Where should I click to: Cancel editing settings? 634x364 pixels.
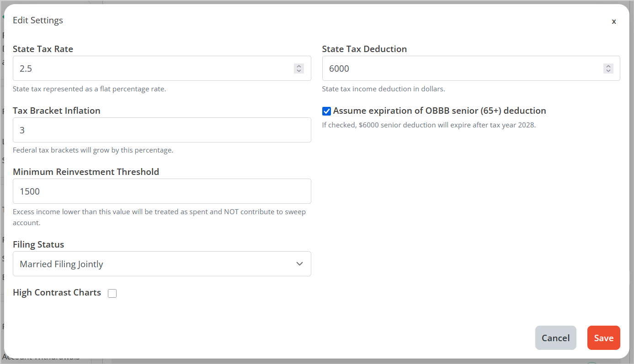tap(555, 338)
